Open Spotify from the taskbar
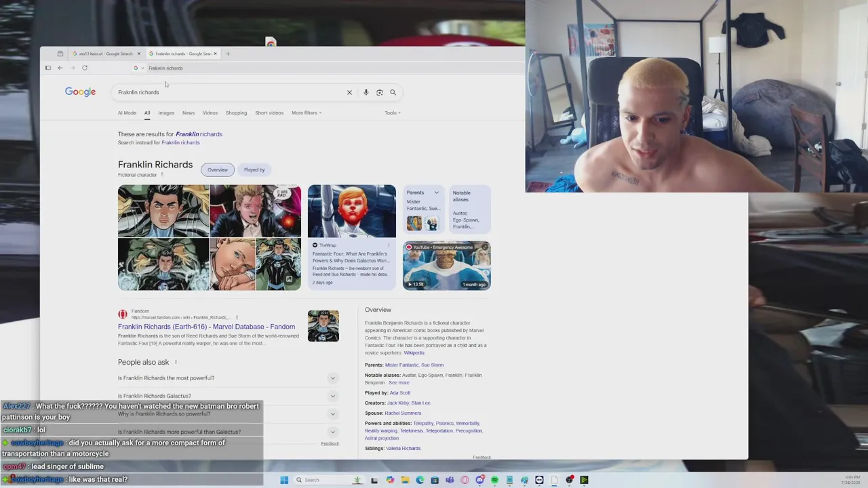Screen dimensions: 868x488 pyautogui.click(x=494, y=480)
